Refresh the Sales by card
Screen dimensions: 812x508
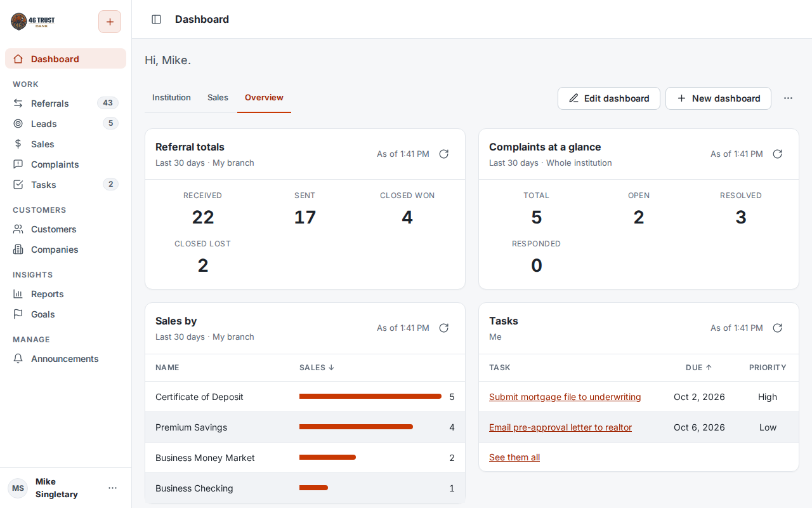click(x=444, y=328)
